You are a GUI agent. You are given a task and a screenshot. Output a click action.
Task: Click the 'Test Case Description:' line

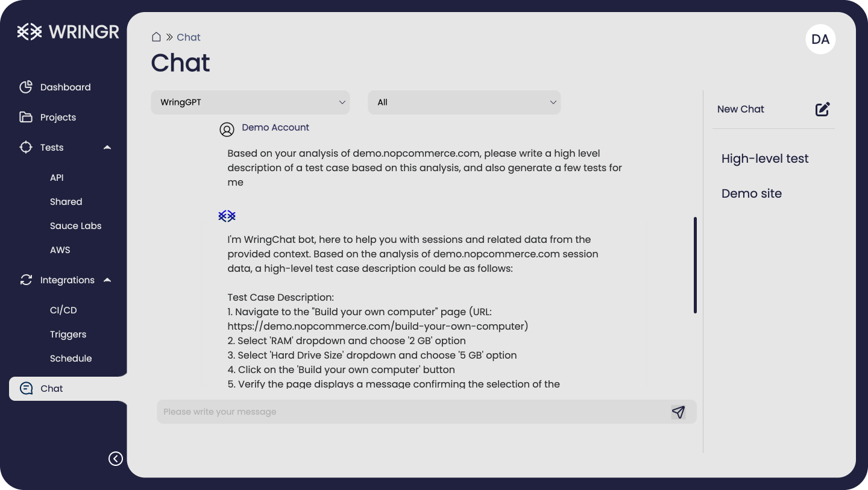click(281, 297)
